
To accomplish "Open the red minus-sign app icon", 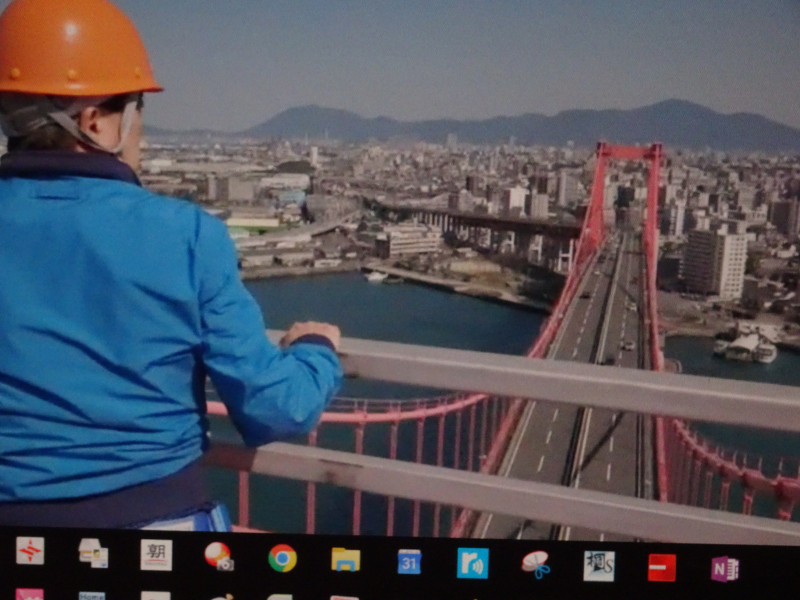I will click(x=662, y=568).
